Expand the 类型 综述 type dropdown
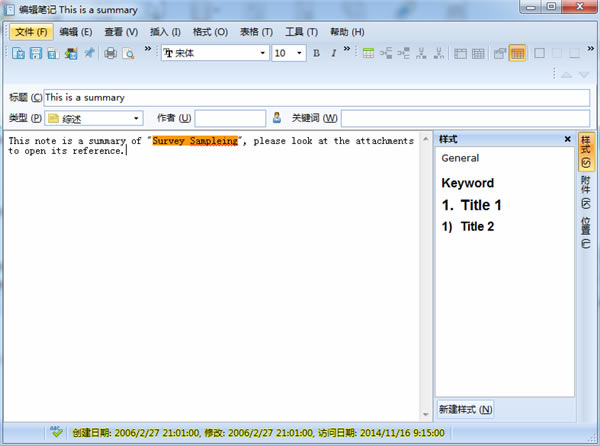Screen dimensions: 600x446 point(136,118)
